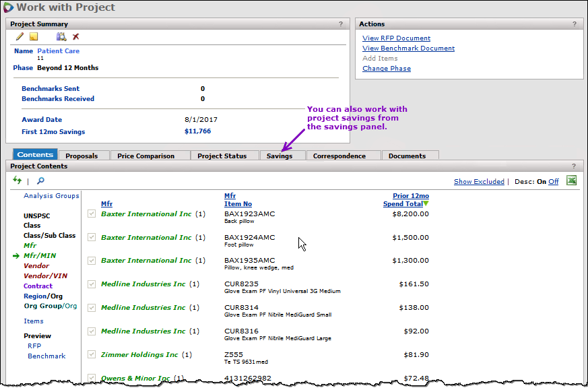Click the Show Excluded link

click(479, 182)
